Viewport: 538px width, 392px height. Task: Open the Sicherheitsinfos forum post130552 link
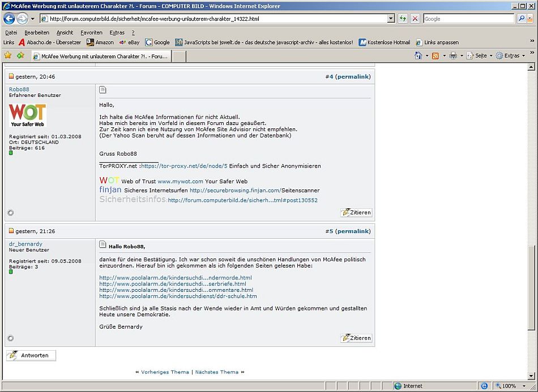[x=242, y=200]
